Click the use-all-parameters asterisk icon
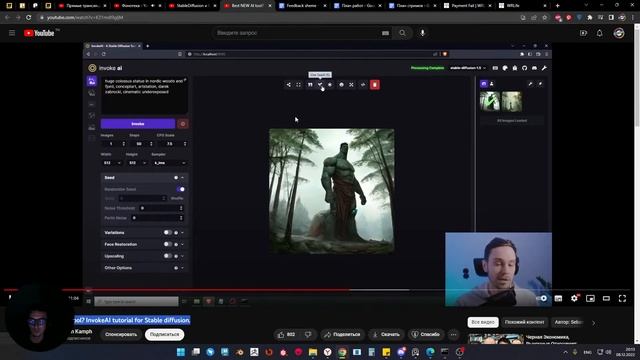The image size is (640, 360). [330, 84]
